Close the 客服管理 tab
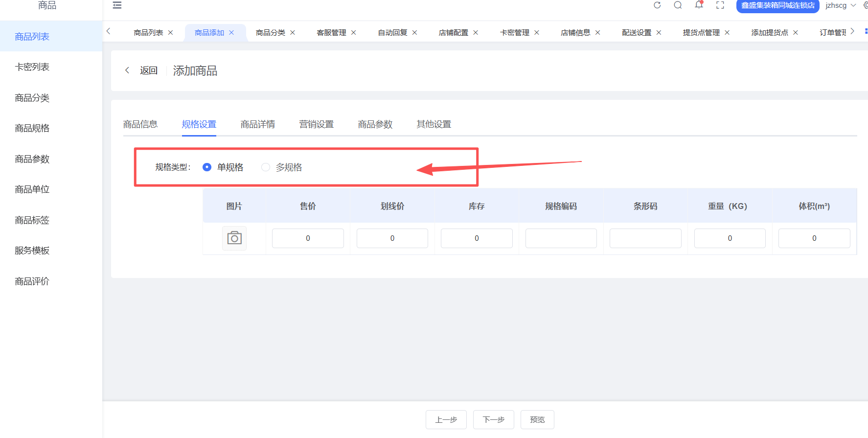Viewport: 868px width, 438px height. [354, 33]
